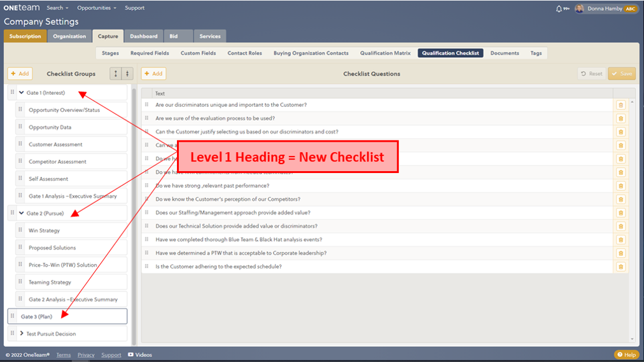
Task: Grab drag handle of Gate 2 (Pursue) group
Action: click(12, 212)
